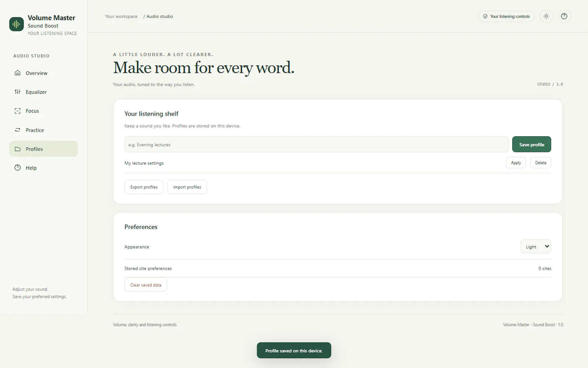588x368 pixels.
Task: Click the Volume Master waveform logo icon
Action: pyautogui.click(x=17, y=24)
